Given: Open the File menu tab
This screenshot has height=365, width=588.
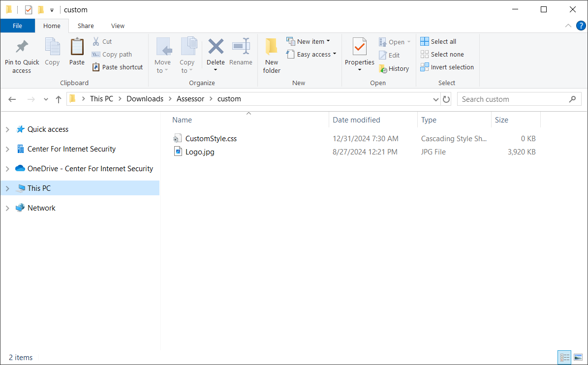Looking at the screenshot, I should pyautogui.click(x=17, y=26).
